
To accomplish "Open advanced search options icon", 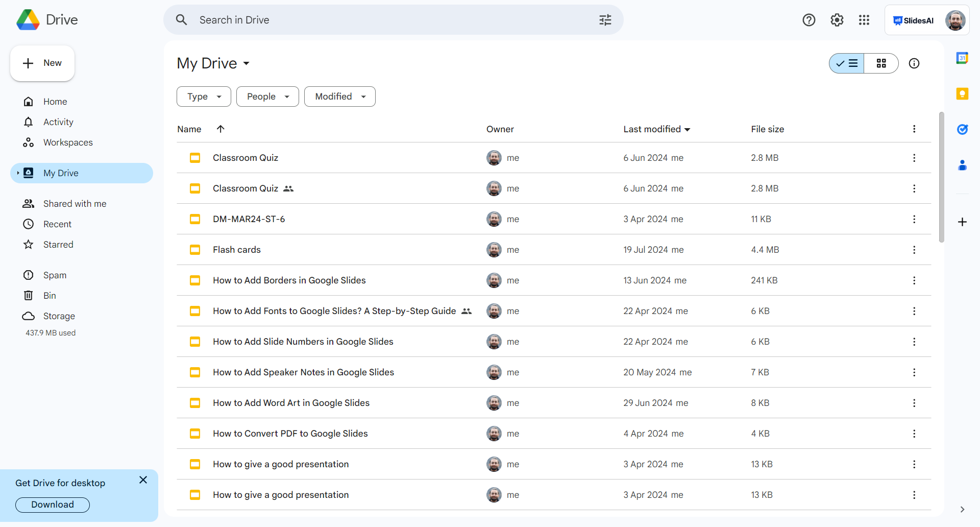I will click(x=605, y=20).
